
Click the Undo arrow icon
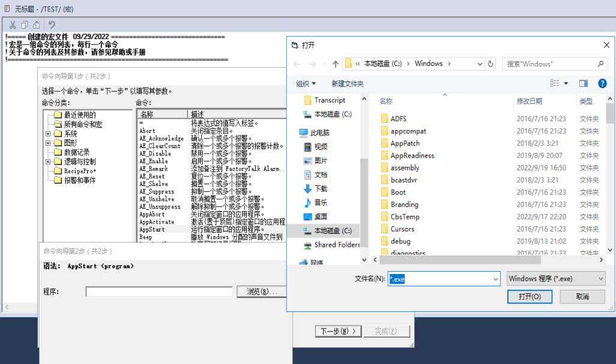53,25
